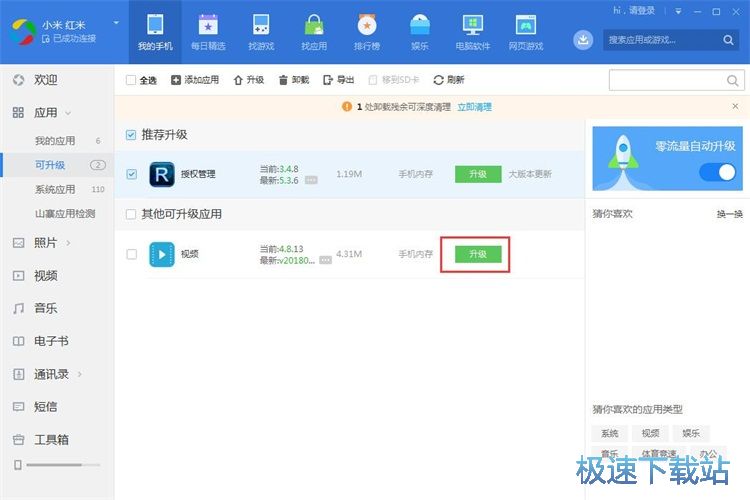Click the 立即清理 link
Screen dimensions: 750x500
[x=474, y=107]
